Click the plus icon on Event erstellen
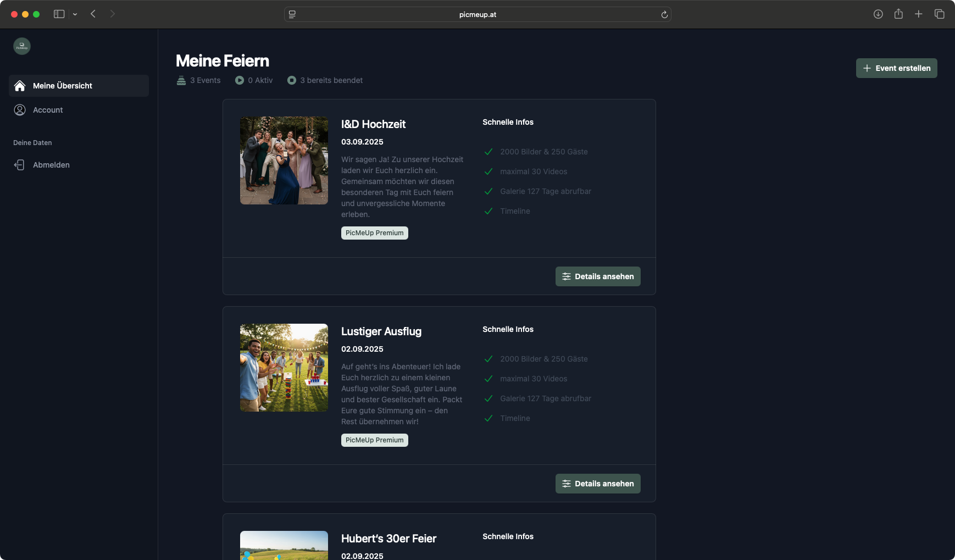Screen dimensions: 955x560 (867, 68)
